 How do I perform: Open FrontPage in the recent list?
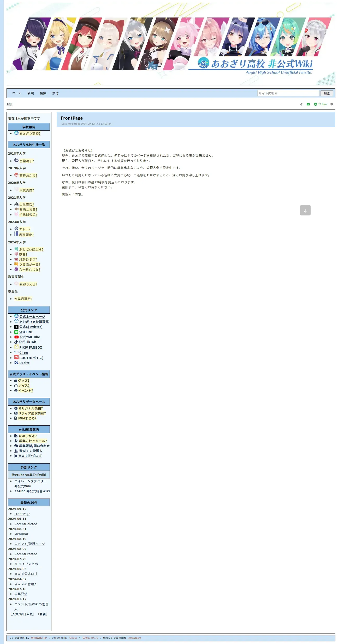[22, 514]
